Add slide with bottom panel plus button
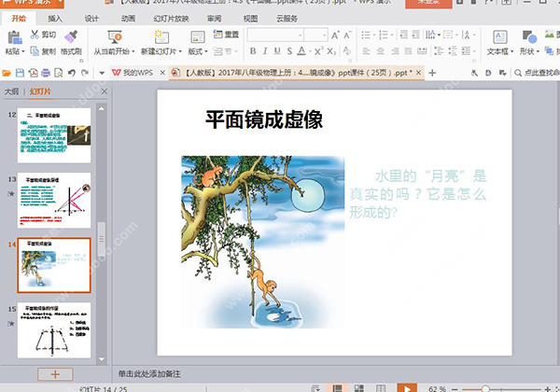Screen dimensions: 560x392 click(55, 374)
